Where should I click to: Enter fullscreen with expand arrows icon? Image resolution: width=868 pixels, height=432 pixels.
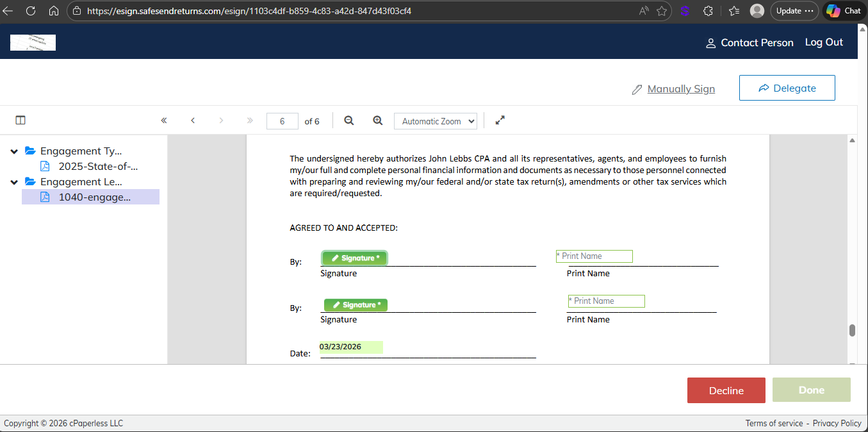pyautogui.click(x=500, y=120)
